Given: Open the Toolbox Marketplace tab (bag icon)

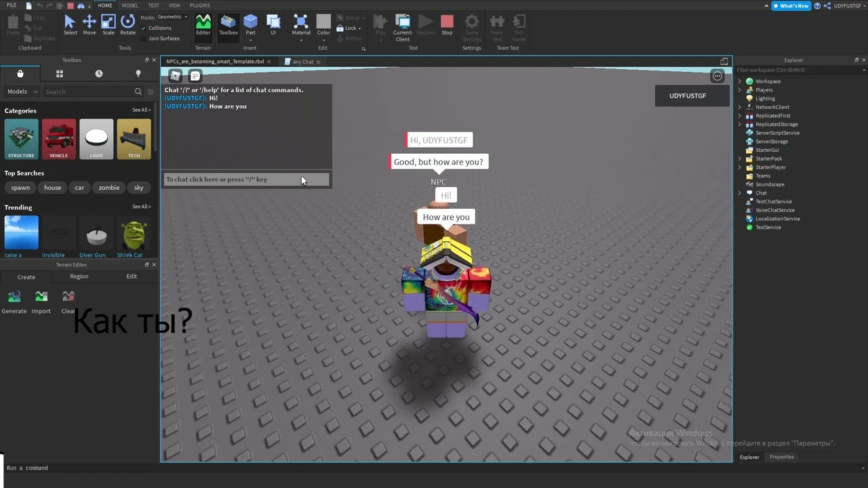Looking at the screenshot, I should tap(20, 73).
